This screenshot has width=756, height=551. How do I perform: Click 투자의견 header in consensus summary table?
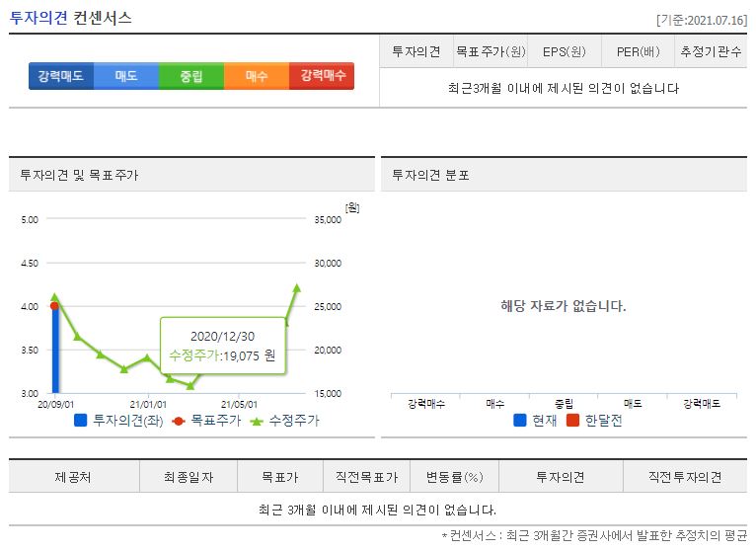coord(416,51)
